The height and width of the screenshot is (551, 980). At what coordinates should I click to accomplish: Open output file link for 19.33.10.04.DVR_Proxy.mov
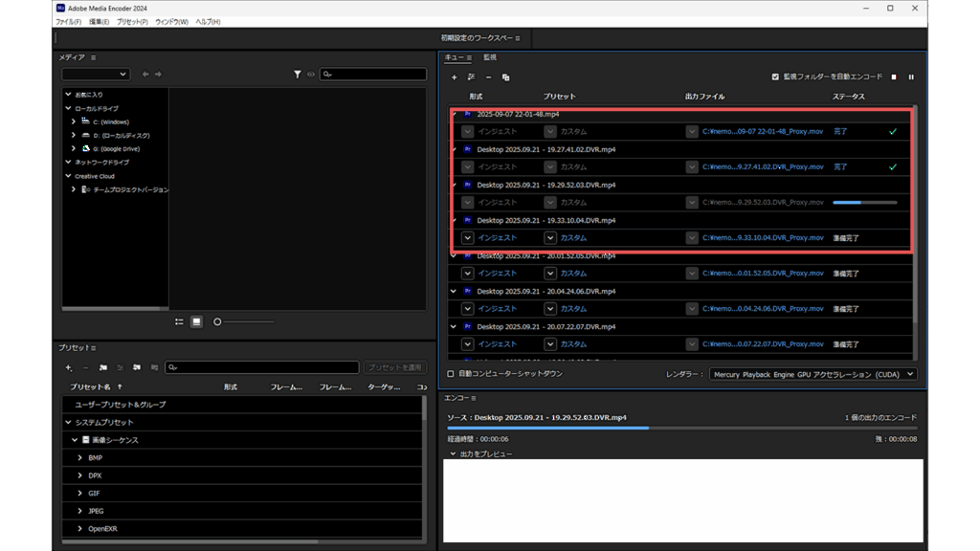762,238
